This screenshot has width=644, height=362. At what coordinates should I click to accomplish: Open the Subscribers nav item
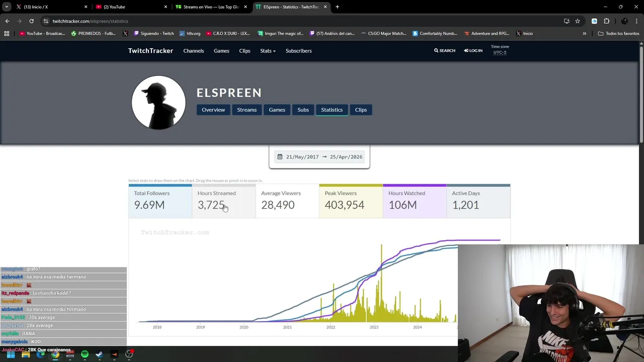click(x=299, y=51)
